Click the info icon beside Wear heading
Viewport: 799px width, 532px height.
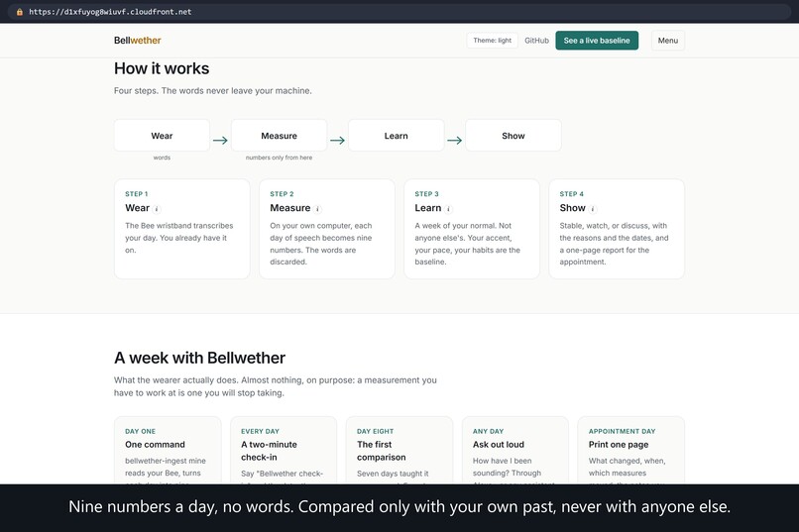pos(157,209)
